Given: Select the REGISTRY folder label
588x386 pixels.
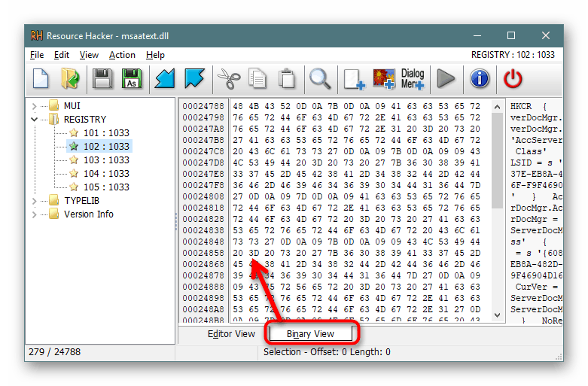Looking at the screenshot, I should point(85,120).
